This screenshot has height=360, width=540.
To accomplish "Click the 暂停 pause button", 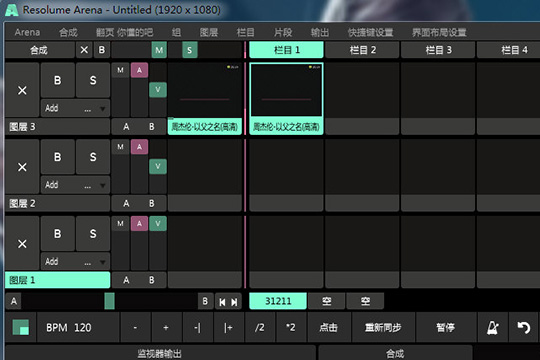I will click(446, 327).
